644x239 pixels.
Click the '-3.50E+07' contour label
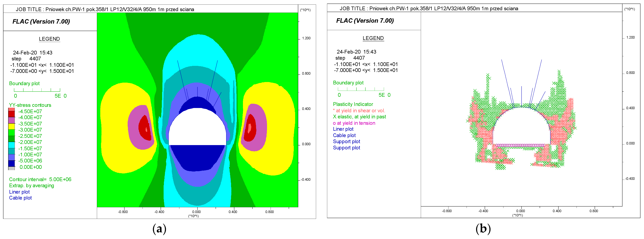[30, 124]
